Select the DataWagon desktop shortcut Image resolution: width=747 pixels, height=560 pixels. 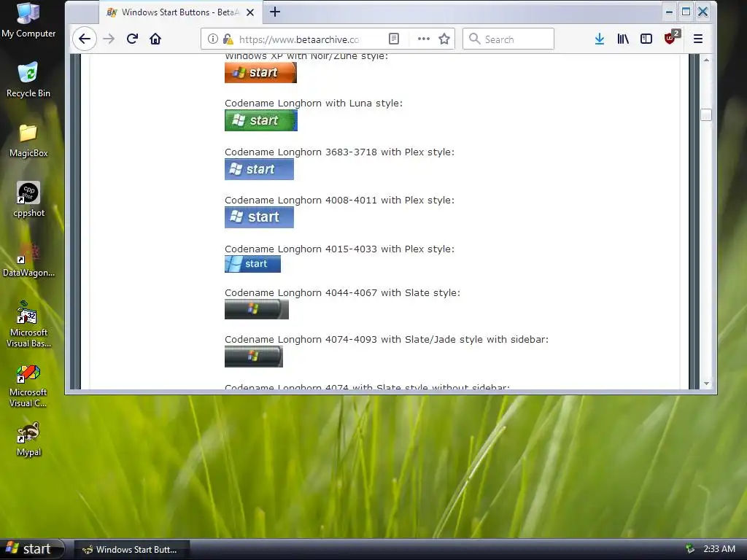[28, 260]
